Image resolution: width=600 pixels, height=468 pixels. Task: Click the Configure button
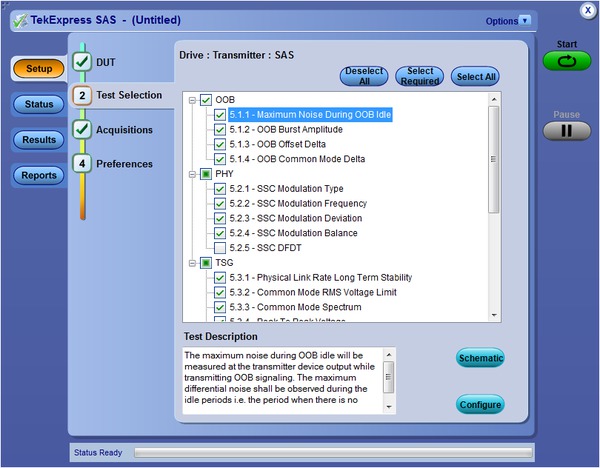tap(480, 404)
